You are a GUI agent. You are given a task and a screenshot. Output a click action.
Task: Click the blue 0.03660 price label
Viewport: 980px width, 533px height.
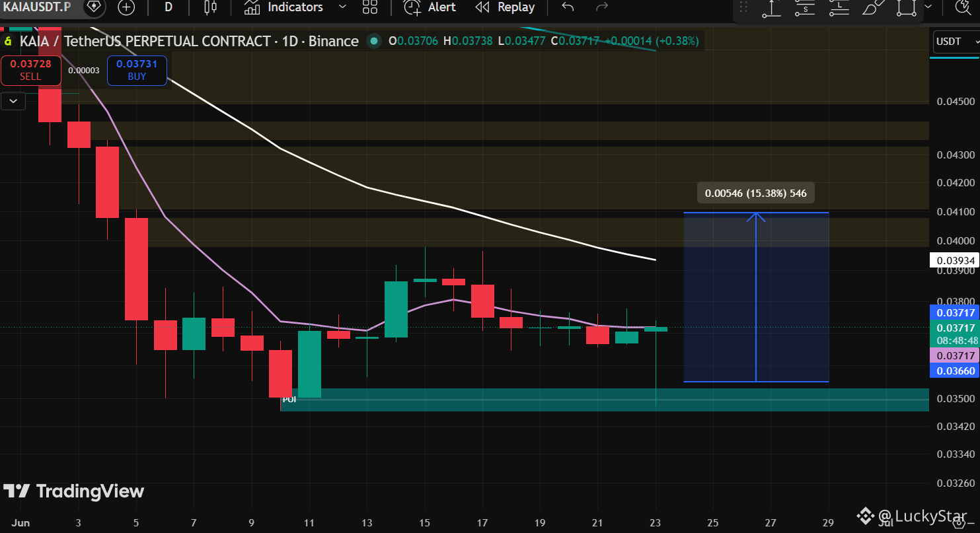tap(954, 371)
